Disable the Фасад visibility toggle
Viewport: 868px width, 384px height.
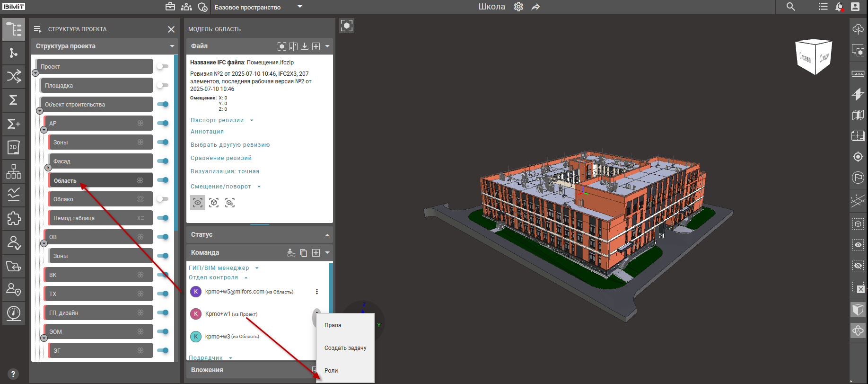tap(163, 161)
